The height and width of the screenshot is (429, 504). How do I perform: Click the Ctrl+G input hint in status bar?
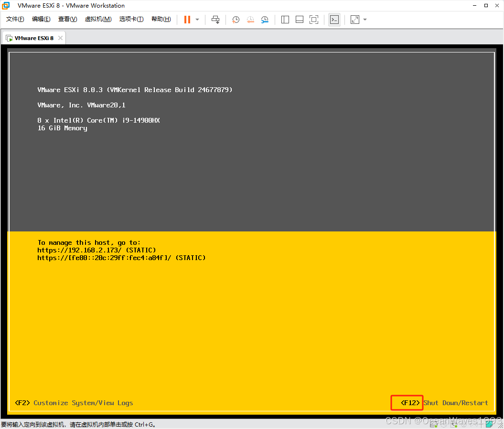coord(78,425)
